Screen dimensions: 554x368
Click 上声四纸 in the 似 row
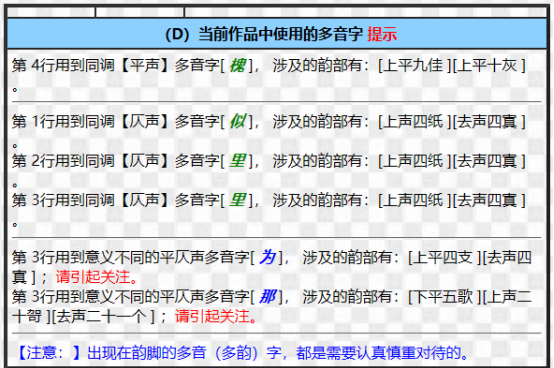(413, 121)
